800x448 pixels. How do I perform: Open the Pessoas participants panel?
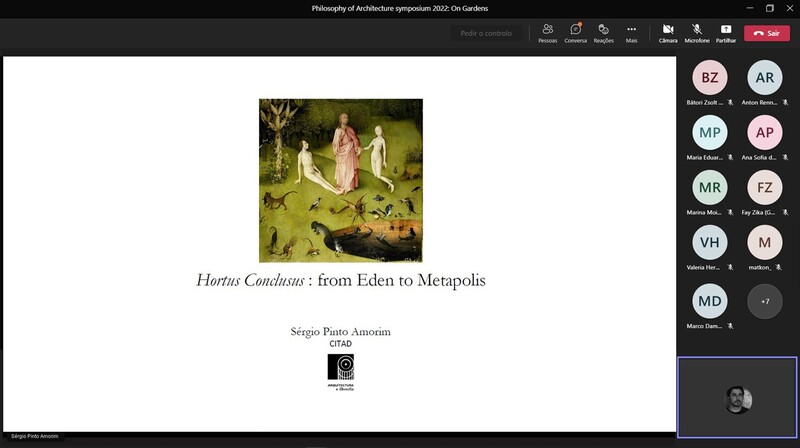click(547, 33)
